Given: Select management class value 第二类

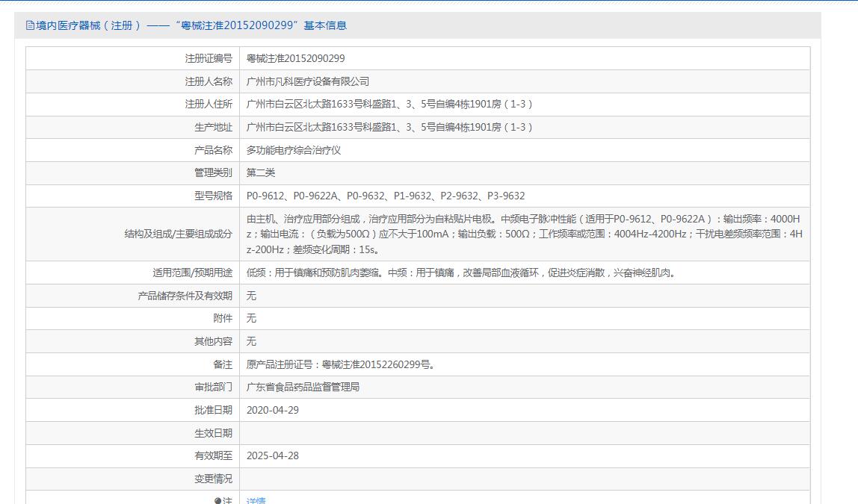Looking at the screenshot, I should point(260,172).
